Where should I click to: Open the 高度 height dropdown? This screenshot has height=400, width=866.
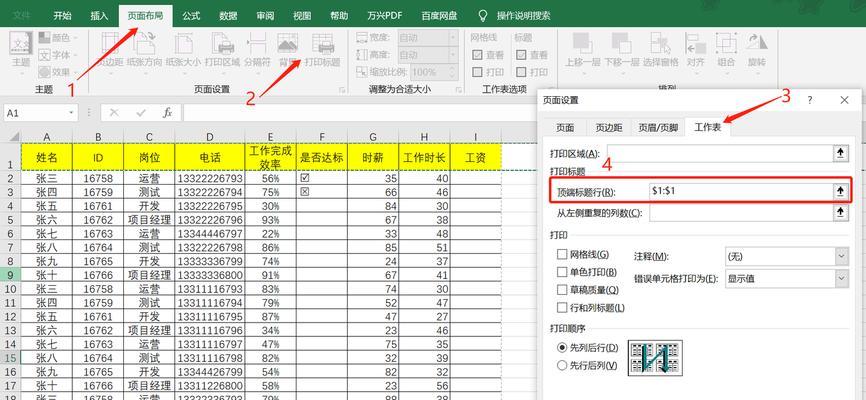pos(453,55)
